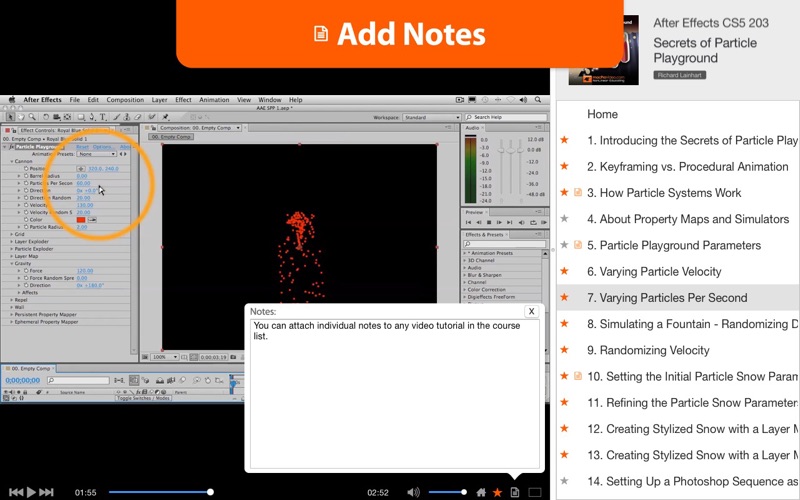This screenshot has height=500, width=800.
Task: Select the After Effects Hand tool
Action: 21,117
